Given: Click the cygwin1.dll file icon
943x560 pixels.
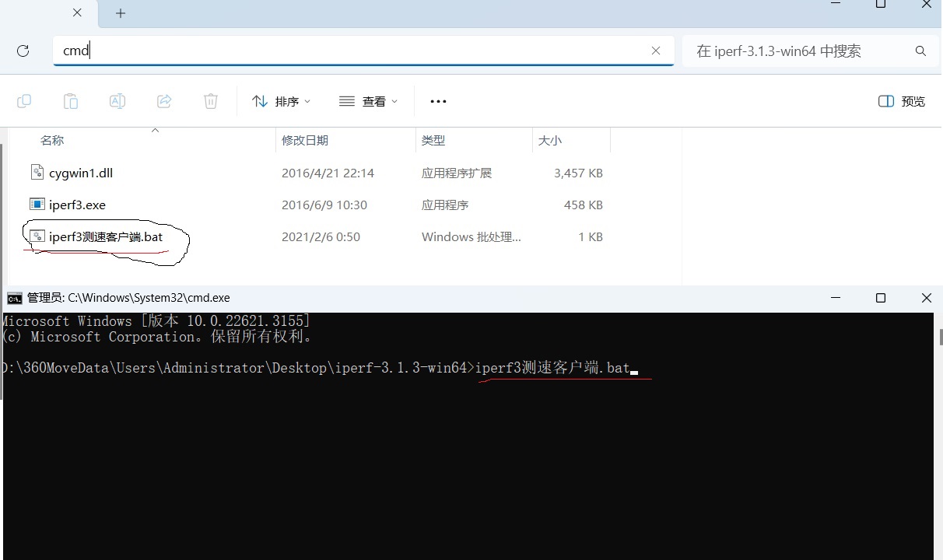Looking at the screenshot, I should point(37,172).
